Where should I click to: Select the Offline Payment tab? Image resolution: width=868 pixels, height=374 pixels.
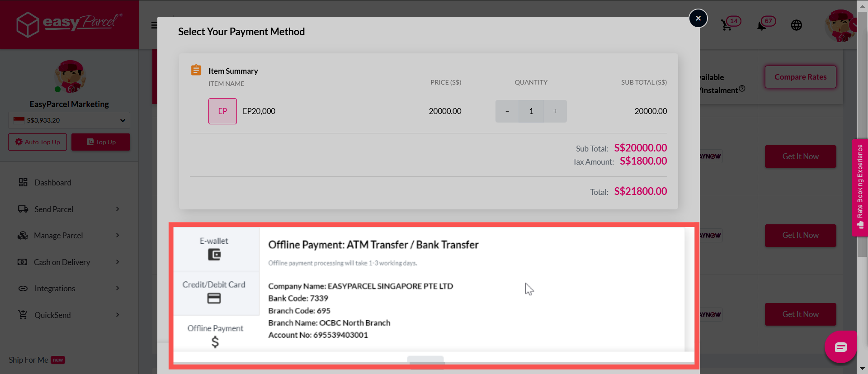click(217, 333)
